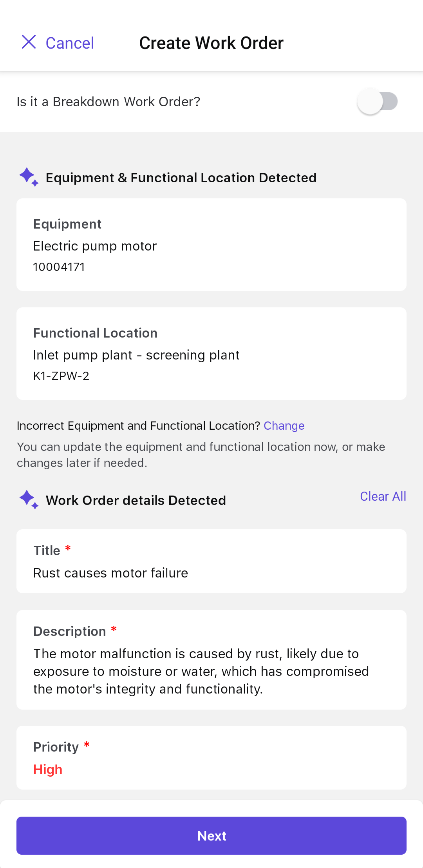Image resolution: width=423 pixels, height=868 pixels.
Task: Click into the Description text area
Action: (x=211, y=671)
